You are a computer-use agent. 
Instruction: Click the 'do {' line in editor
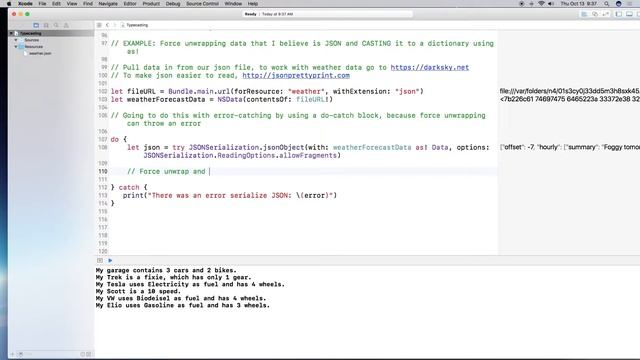pyautogui.click(x=119, y=140)
